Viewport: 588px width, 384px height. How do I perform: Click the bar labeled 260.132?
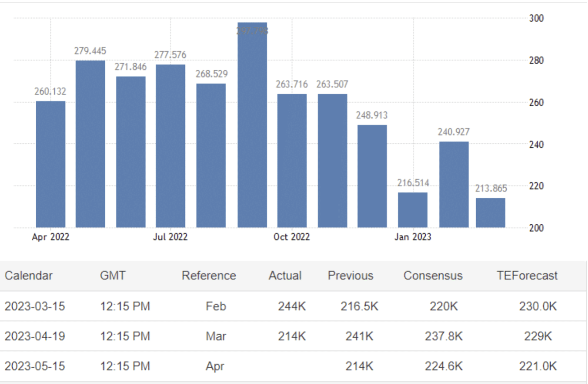pyautogui.click(x=50, y=164)
